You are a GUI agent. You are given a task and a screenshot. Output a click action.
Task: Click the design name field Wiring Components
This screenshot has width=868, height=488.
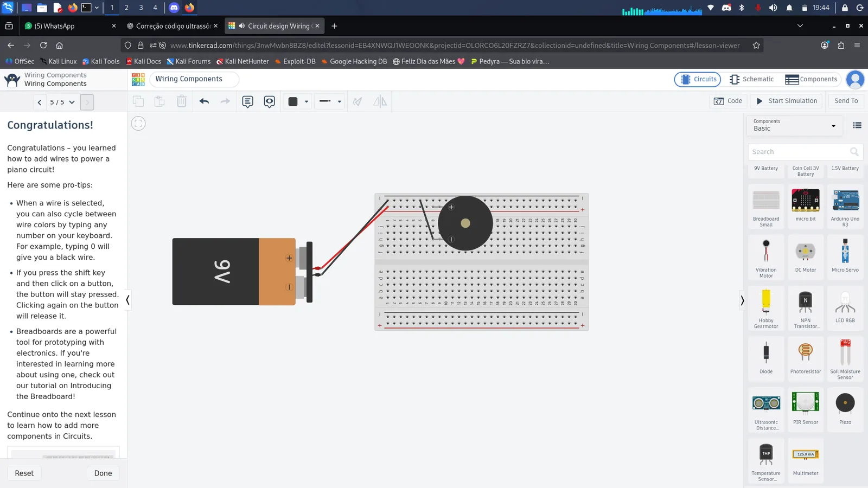(194, 79)
